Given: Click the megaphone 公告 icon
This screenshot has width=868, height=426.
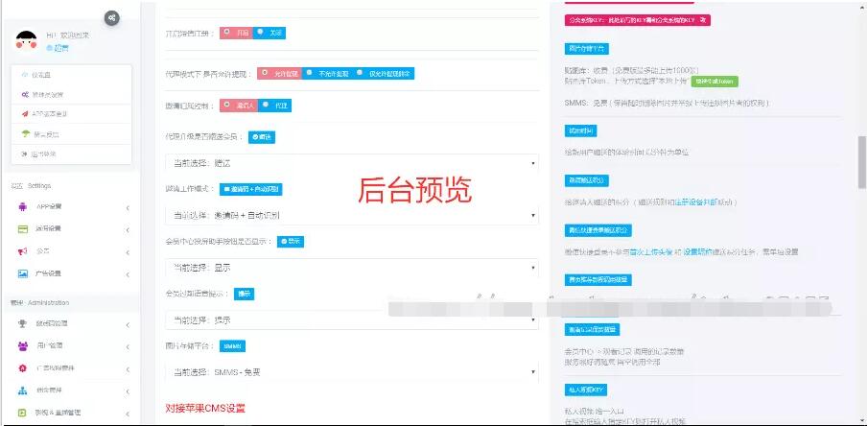Looking at the screenshot, I should pos(22,251).
